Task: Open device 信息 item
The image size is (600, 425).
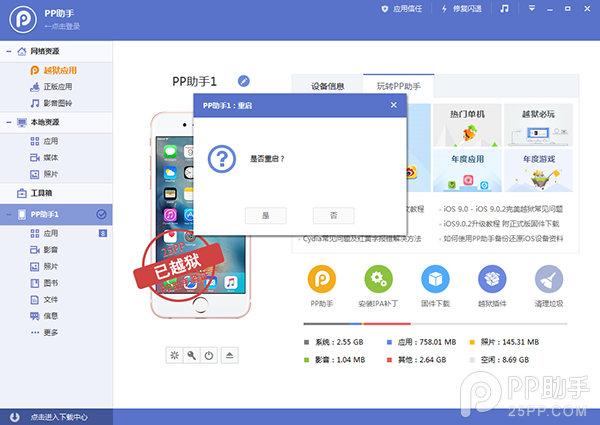Action: pos(44,316)
